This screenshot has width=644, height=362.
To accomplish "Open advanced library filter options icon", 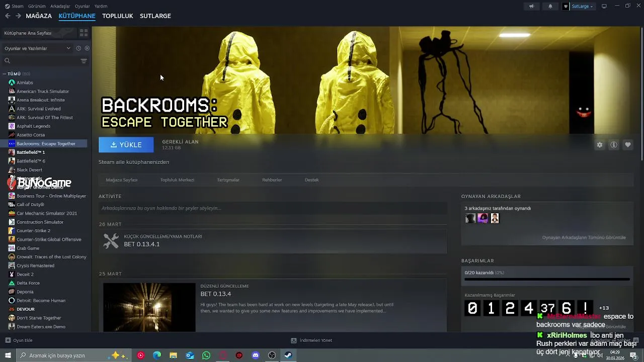I will [84, 61].
